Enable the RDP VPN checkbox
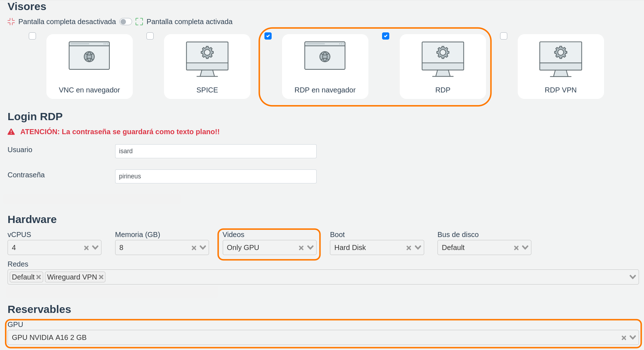Viewport: 644px width, 350px height. tap(504, 36)
